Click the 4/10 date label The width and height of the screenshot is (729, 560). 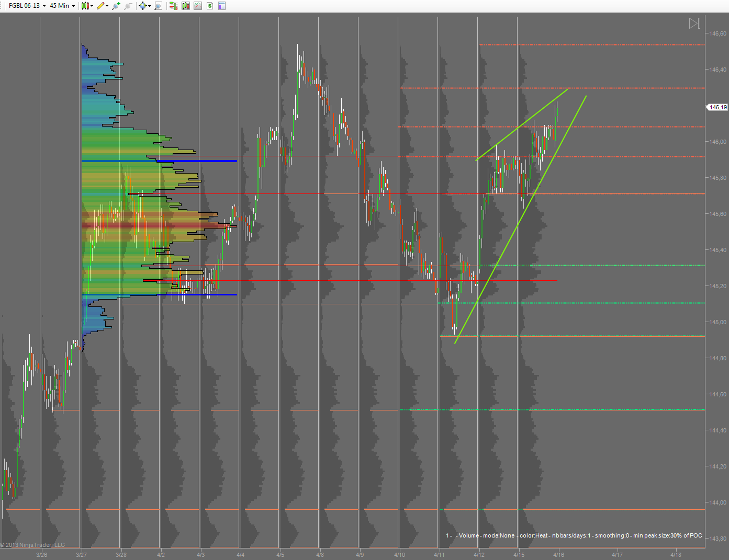point(400,555)
